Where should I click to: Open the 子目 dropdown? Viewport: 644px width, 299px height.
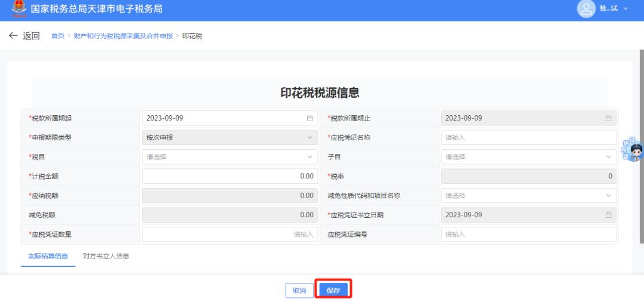(x=528, y=157)
